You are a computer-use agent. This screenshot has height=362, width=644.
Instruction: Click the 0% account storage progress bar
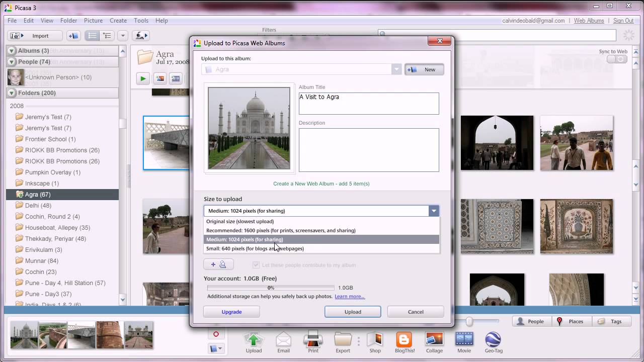point(271,288)
